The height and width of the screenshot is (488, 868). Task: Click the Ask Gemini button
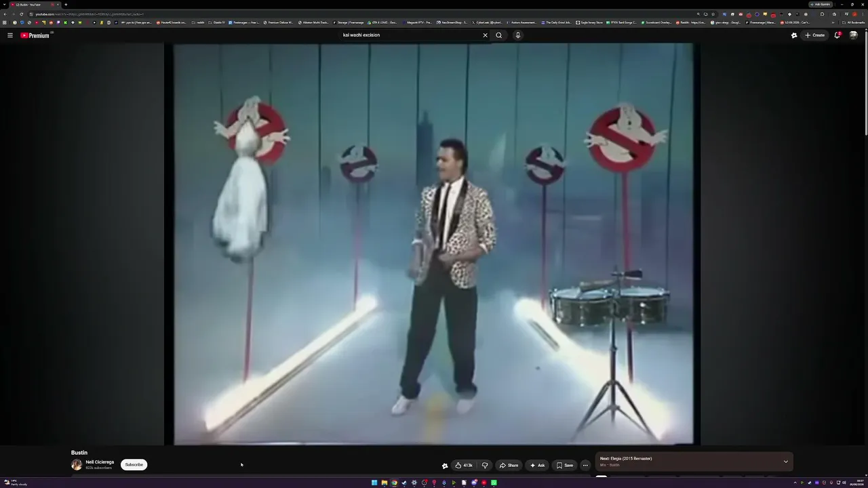[820, 4]
